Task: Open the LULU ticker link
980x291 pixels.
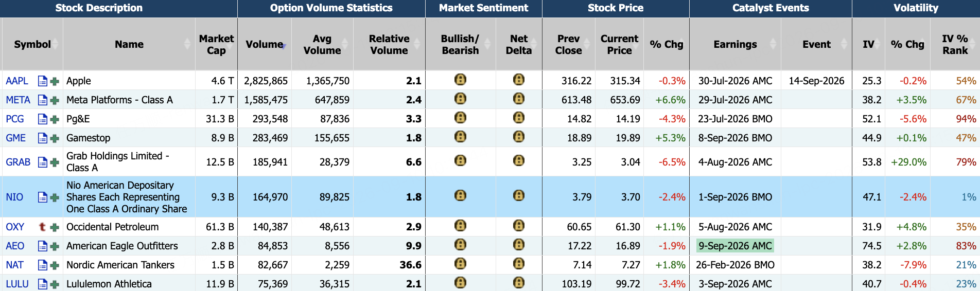Action: click(x=17, y=284)
